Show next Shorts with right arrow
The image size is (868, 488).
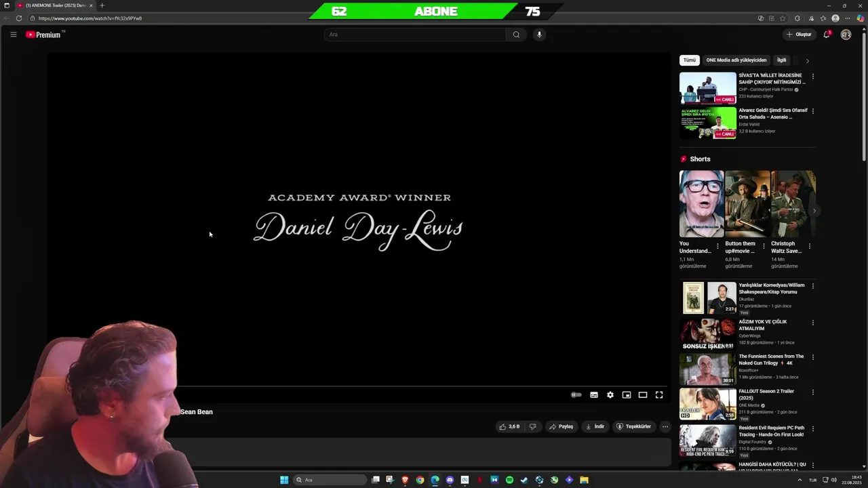(x=814, y=211)
